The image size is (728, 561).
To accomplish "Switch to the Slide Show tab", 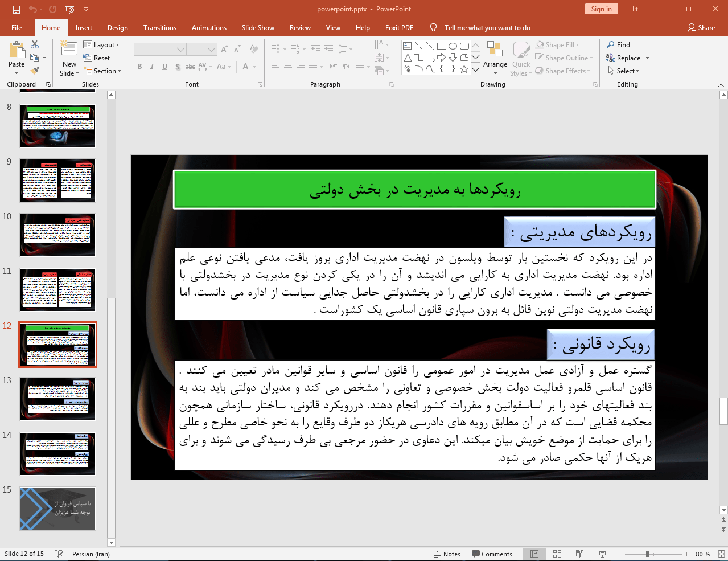I will click(x=258, y=28).
